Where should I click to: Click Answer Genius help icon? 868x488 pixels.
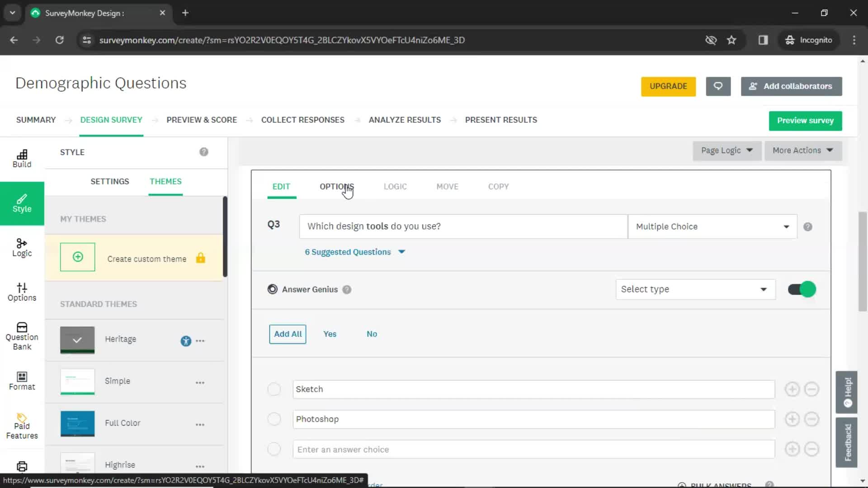[x=347, y=290]
